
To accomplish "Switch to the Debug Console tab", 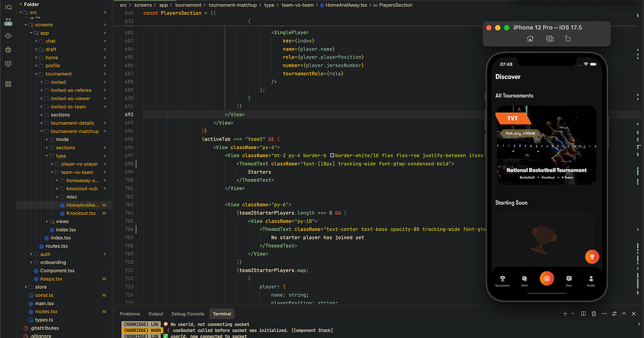I will (188, 314).
